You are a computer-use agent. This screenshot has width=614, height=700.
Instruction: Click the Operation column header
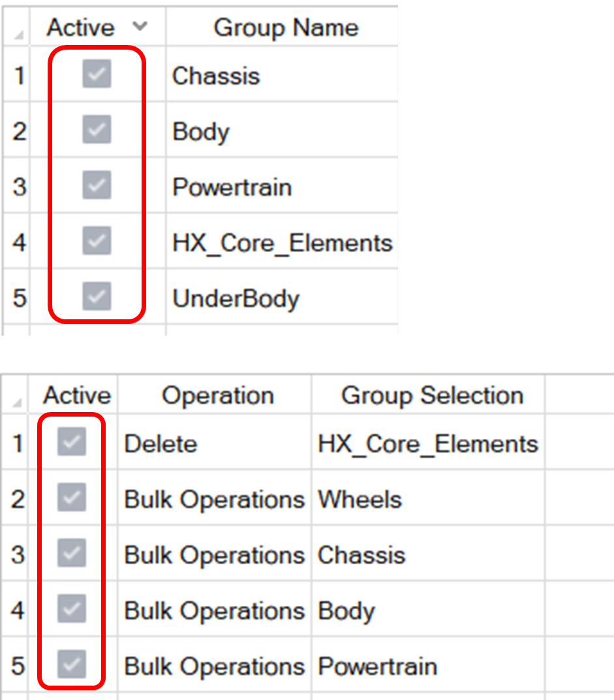[218, 396]
